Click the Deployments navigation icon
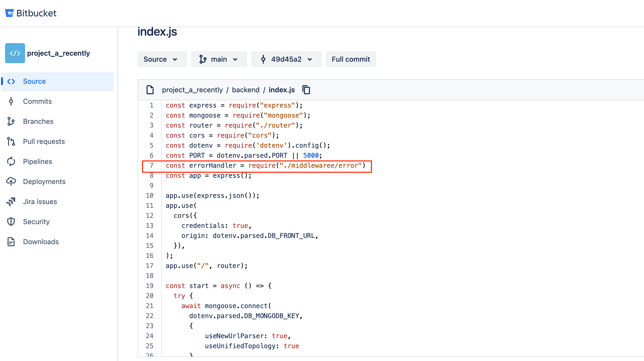 pos(12,182)
